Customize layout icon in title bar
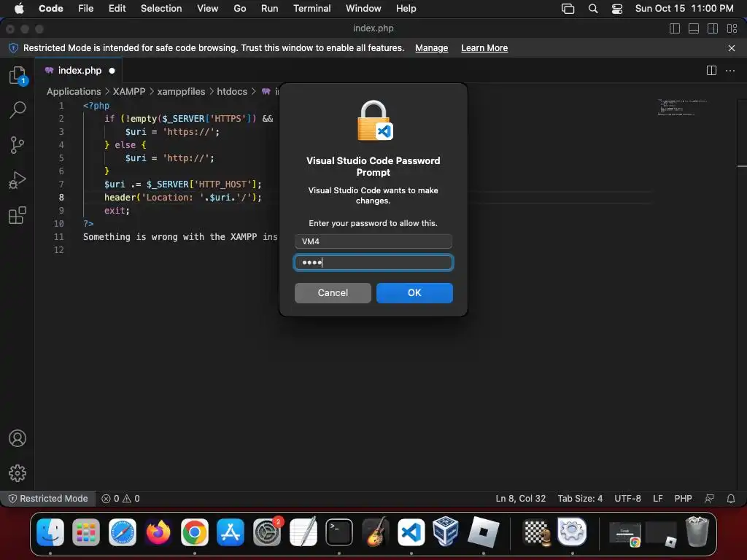 tap(732, 28)
